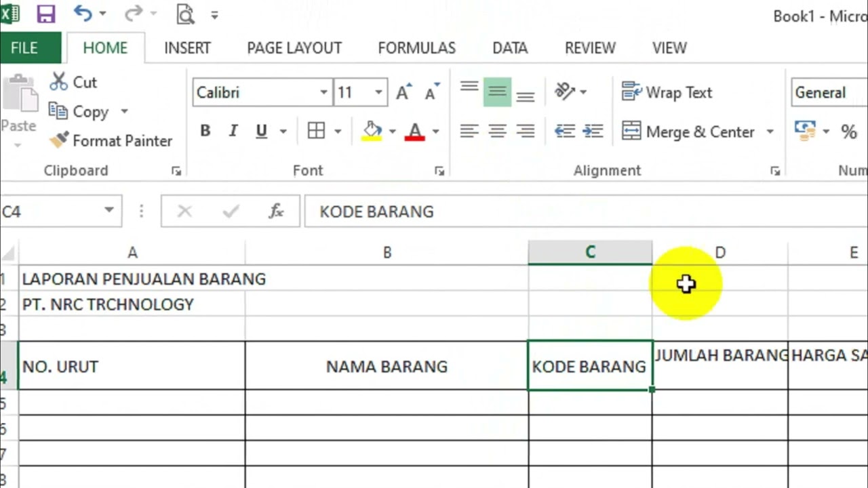The height and width of the screenshot is (488, 868).
Task: Click Cancel X in formula bar
Action: [x=184, y=211]
